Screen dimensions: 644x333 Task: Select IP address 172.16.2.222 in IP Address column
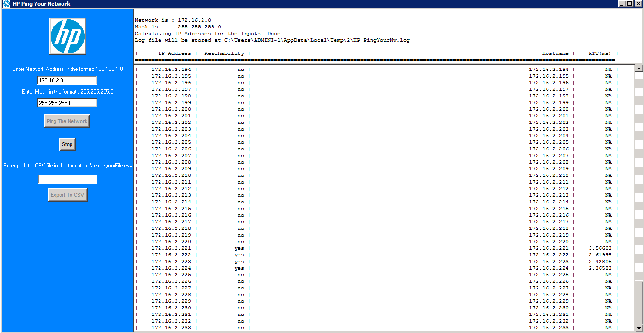171,255
